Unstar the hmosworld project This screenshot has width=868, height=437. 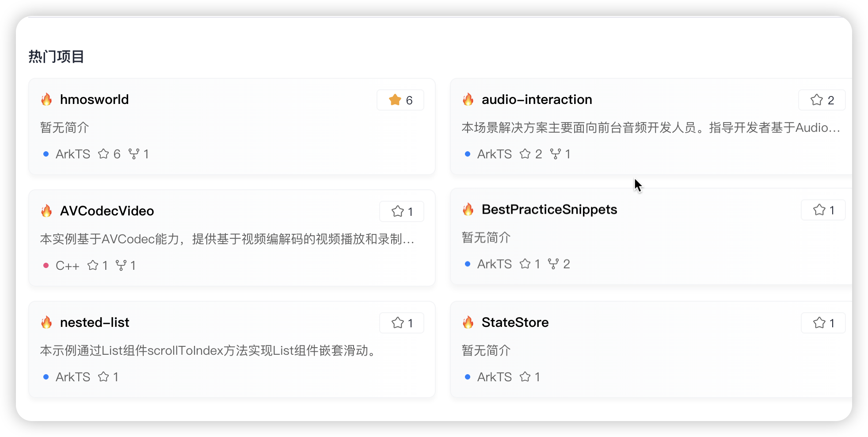click(400, 100)
